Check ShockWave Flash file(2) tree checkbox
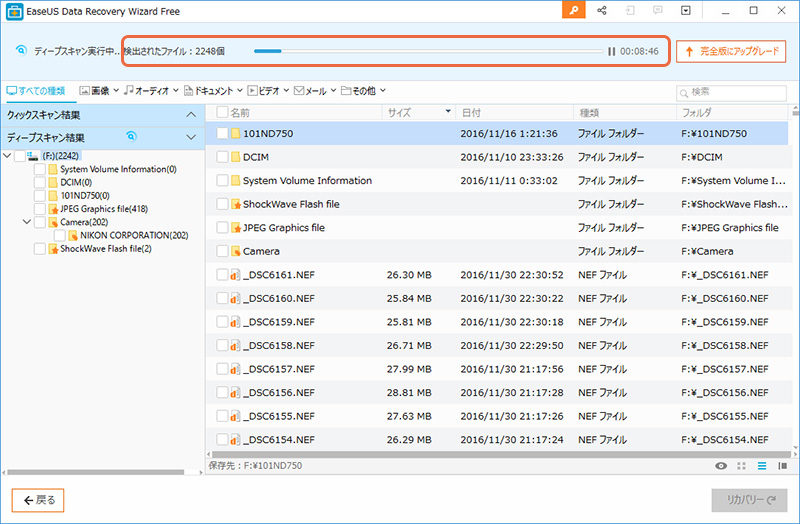 coord(40,249)
